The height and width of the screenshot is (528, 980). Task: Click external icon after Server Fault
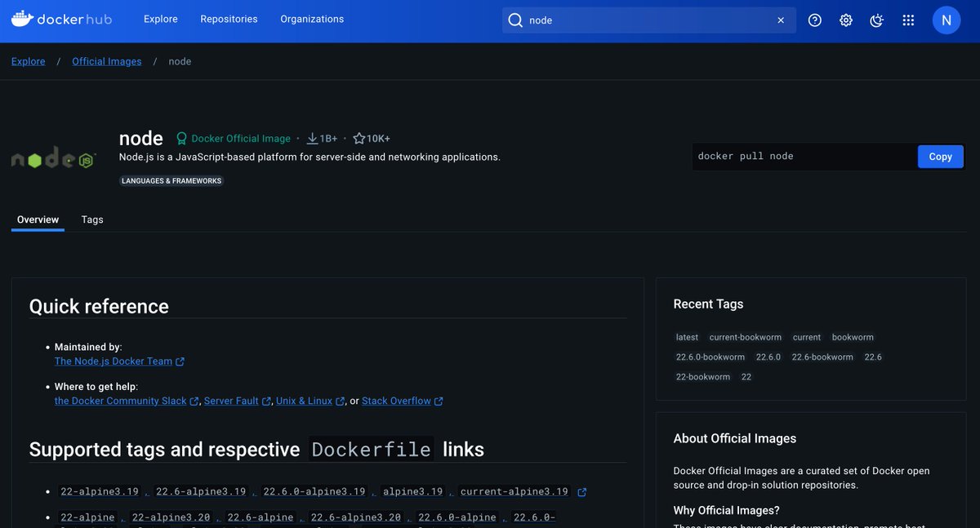(x=266, y=402)
